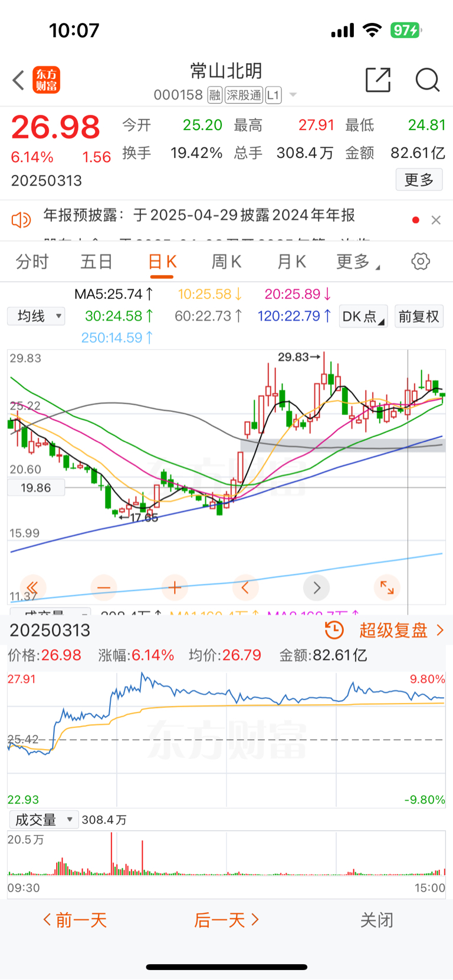Tap the 超级复盘 clock replay icon
This screenshot has height=980, width=453.
(x=334, y=630)
